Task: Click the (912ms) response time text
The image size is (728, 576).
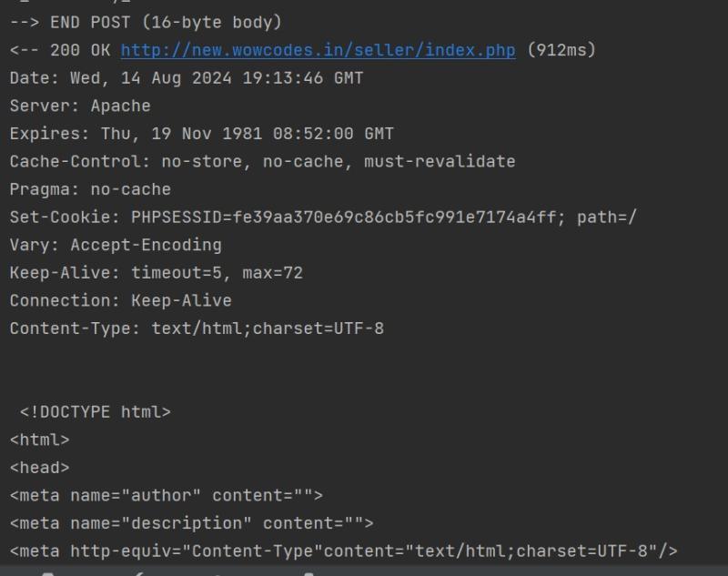Action: (x=561, y=50)
